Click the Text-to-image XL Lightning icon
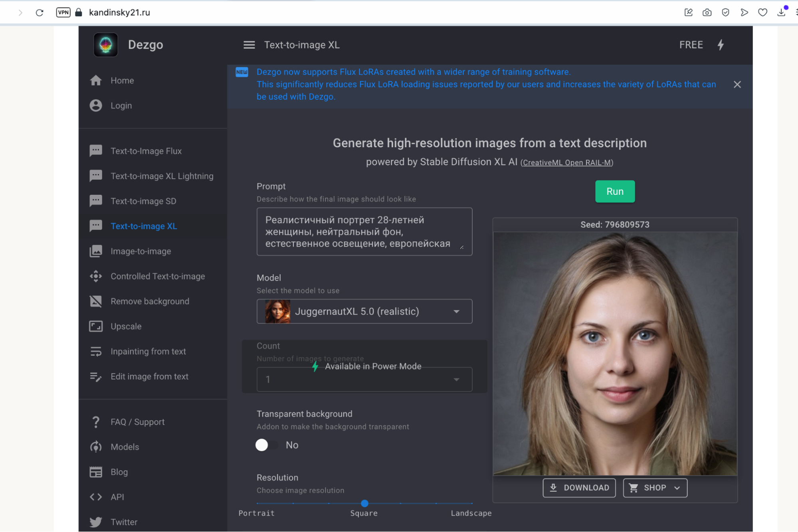The width and height of the screenshot is (798, 532). (x=96, y=176)
